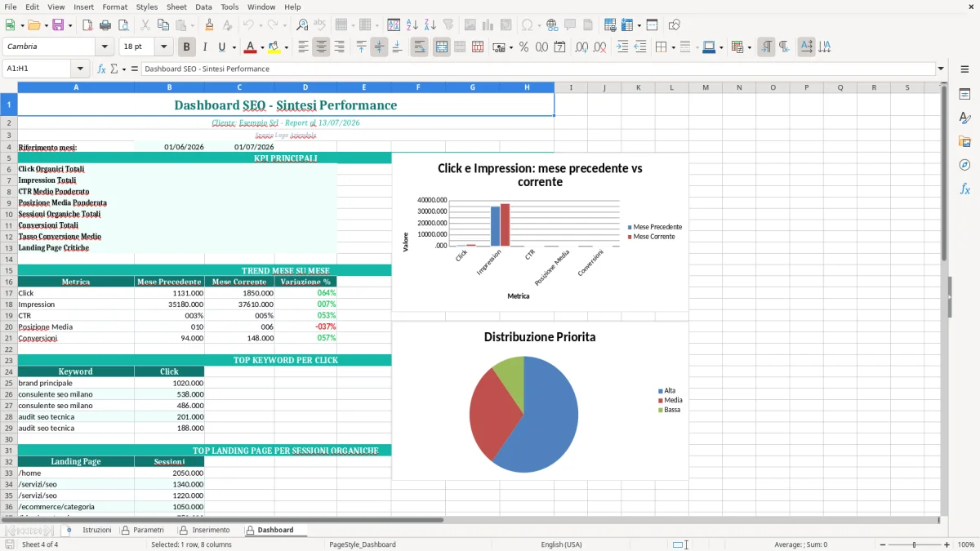Open Function Wizard fx icon
The height and width of the screenshot is (551, 980).
(x=102, y=69)
